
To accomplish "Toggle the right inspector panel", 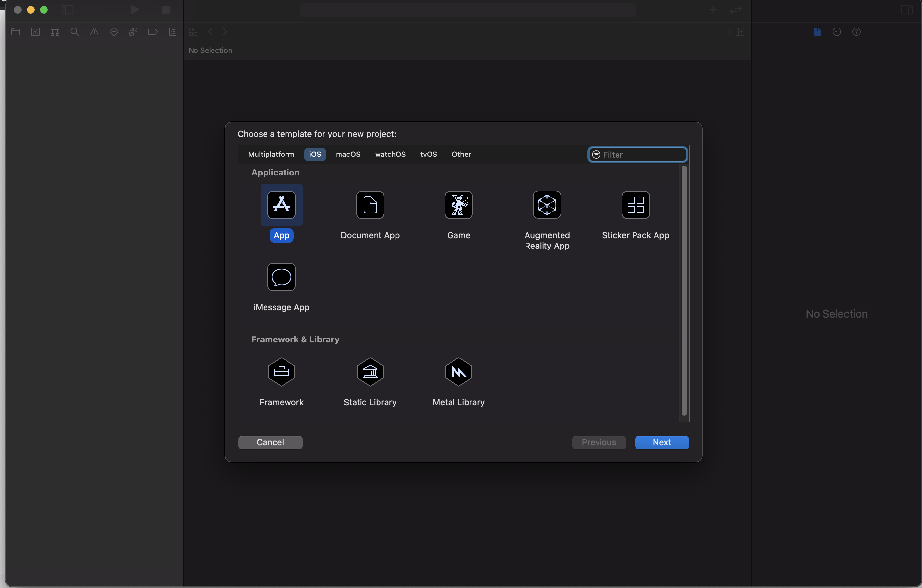I will [x=906, y=9].
